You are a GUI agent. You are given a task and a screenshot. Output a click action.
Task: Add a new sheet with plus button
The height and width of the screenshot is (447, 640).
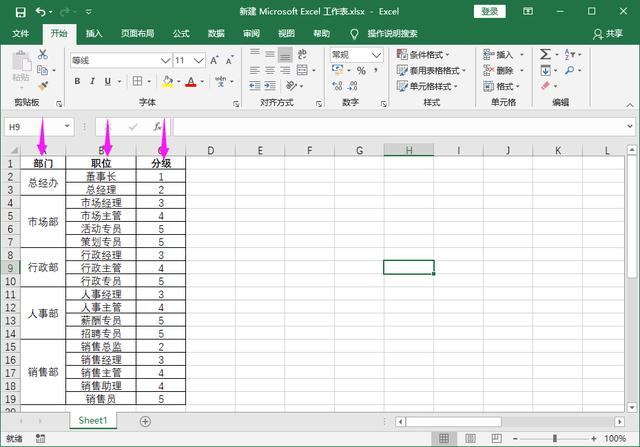click(x=145, y=421)
